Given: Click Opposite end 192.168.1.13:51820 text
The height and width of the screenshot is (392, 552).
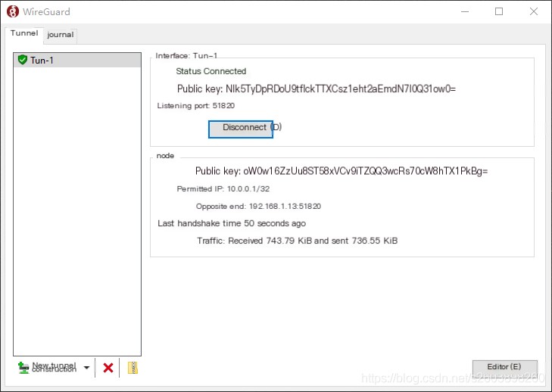Looking at the screenshot, I should point(258,206).
